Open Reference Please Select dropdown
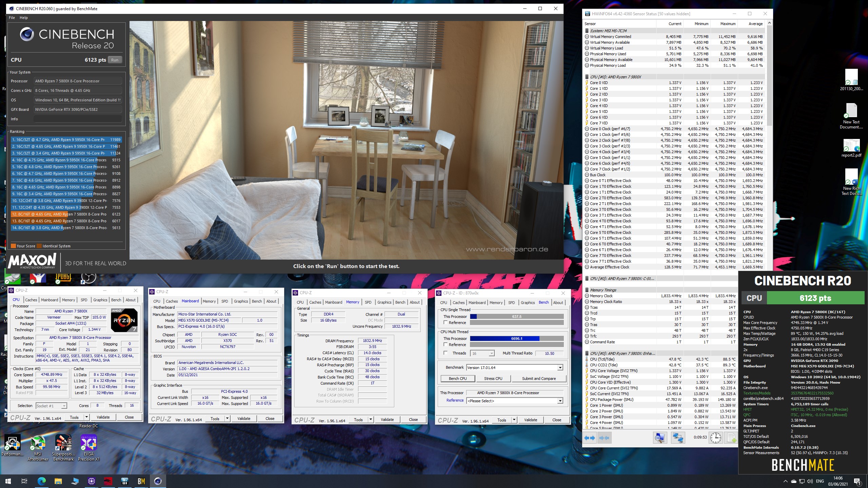The width and height of the screenshot is (868, 488). coord(515,401)
